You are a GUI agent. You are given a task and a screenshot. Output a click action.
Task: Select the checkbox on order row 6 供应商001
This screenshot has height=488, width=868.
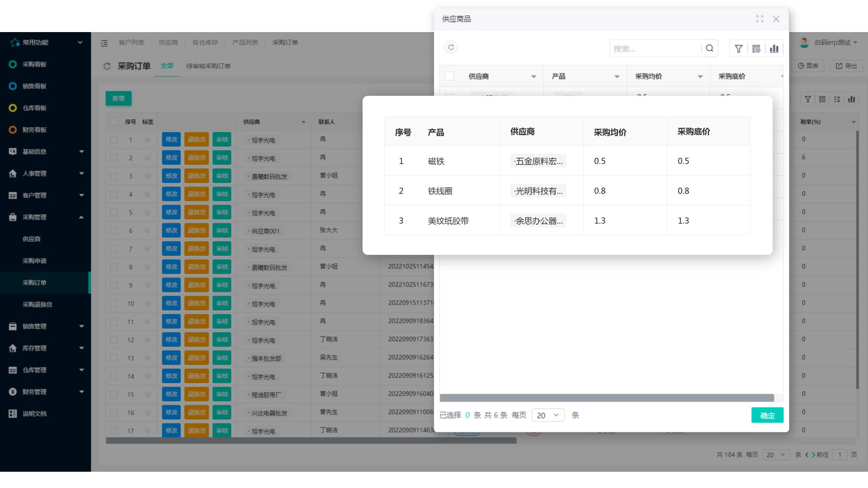coord(113,230)
